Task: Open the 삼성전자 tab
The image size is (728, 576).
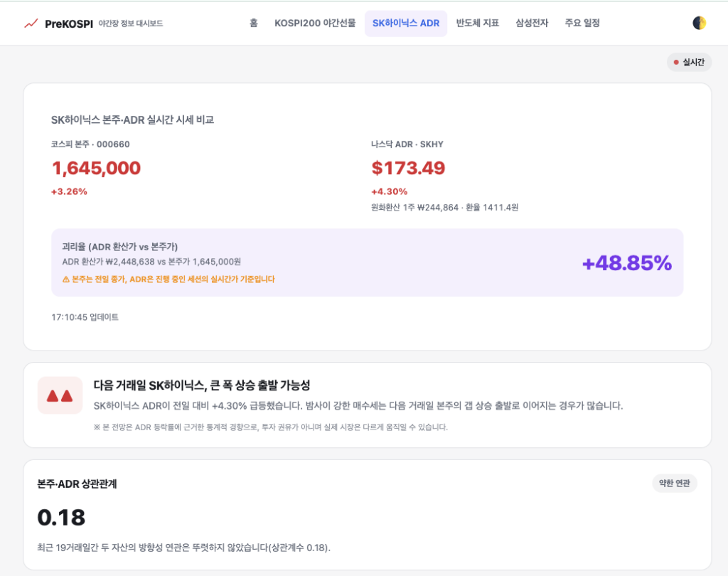Action: point(532,23)
